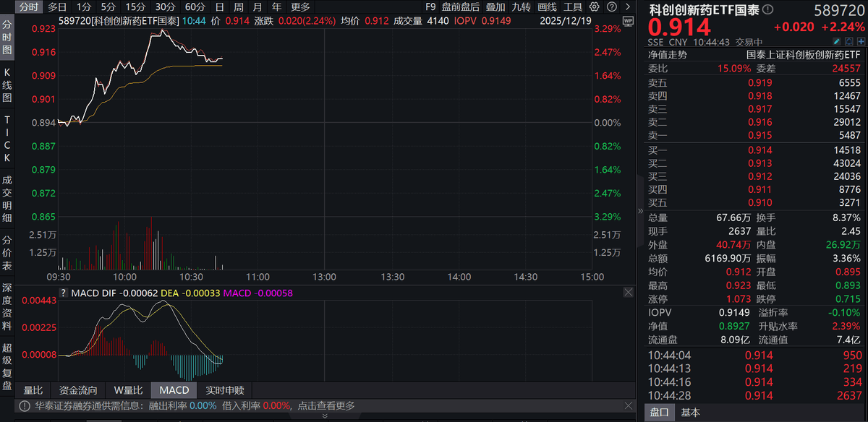Click the pencil note icon under price change
Image resolution: width=868 pixels, height=422 pixels.
coord(836,42)
